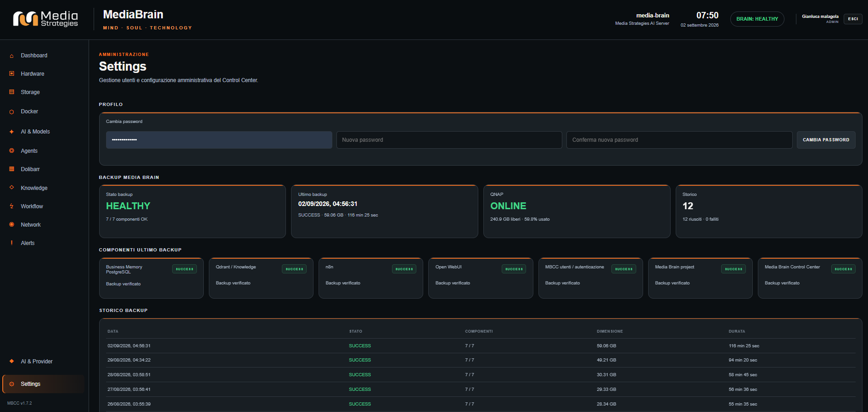The width and height of the screenshot is (868, 412).
Task: Click the Workflow lightning icon
Action: coord(11,206)
